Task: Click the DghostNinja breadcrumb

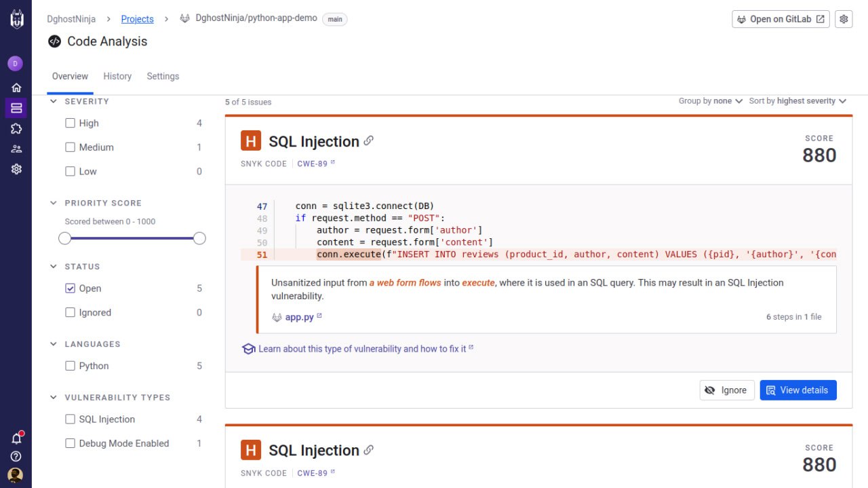Action: (71, 19)
